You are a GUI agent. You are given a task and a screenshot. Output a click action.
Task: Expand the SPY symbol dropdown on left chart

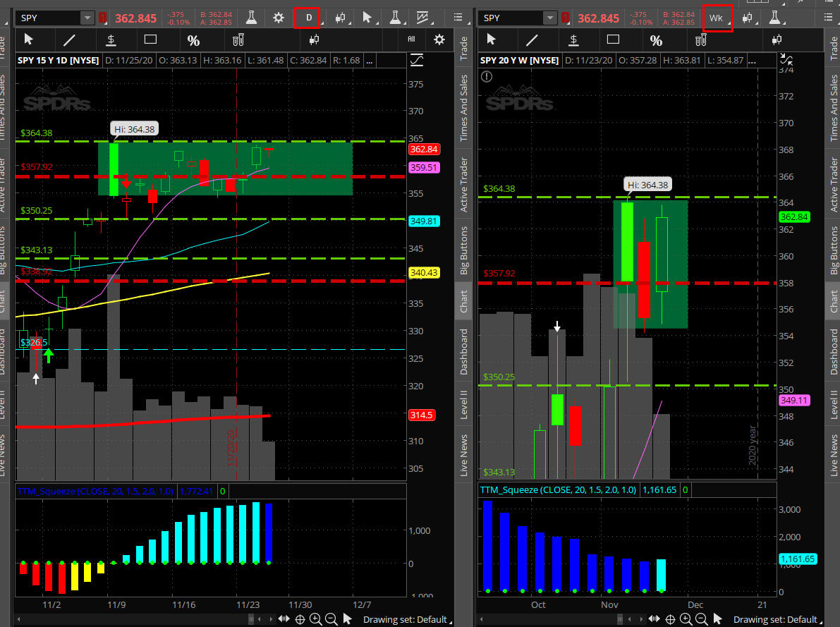click(87, 18)
